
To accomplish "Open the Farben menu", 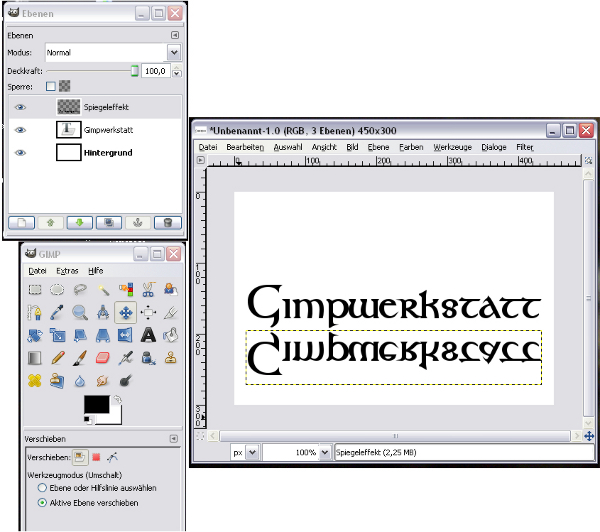I will pyautogui.click(x=411, y=147).
